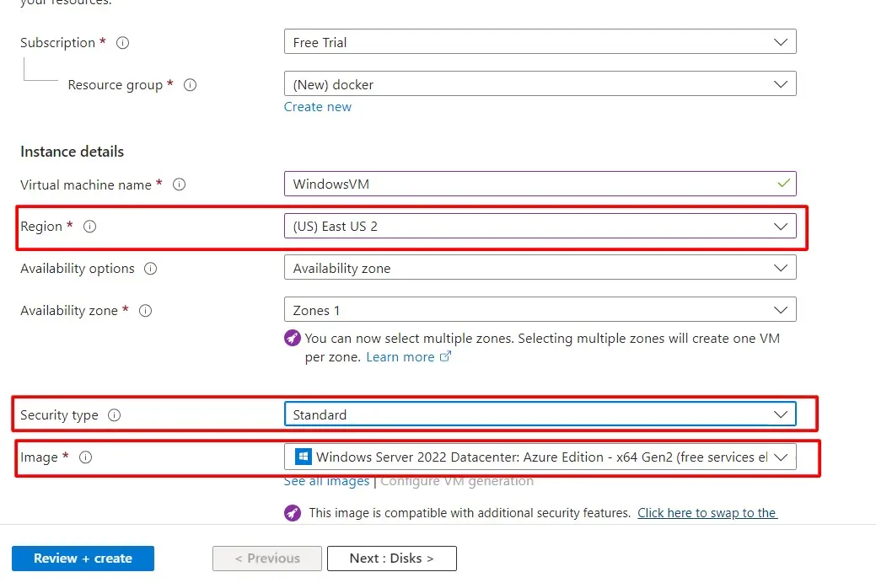This screenshot has width=876, height=588.
Task: Expand the Resource group dropdown
Action: point(540,84)
